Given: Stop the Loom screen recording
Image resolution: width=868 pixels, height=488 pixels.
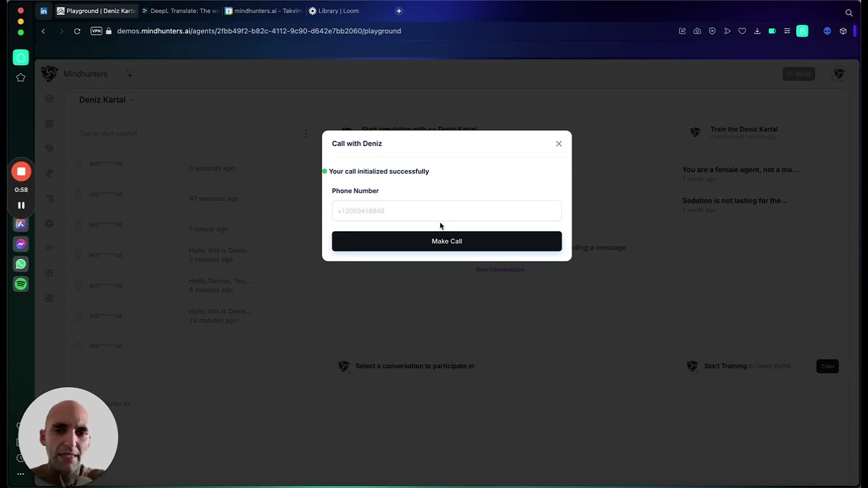Looking at the screenshot, I should pyautogui.click(x=21, y=171).
